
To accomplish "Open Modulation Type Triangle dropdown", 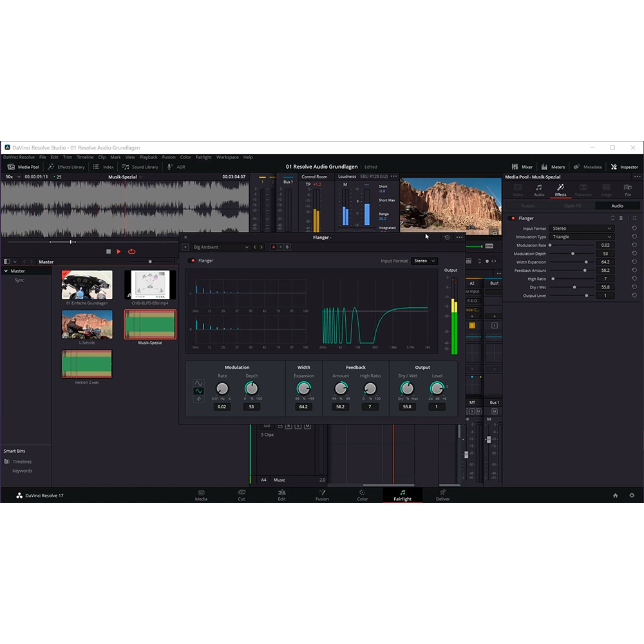I will pos(581,236).
